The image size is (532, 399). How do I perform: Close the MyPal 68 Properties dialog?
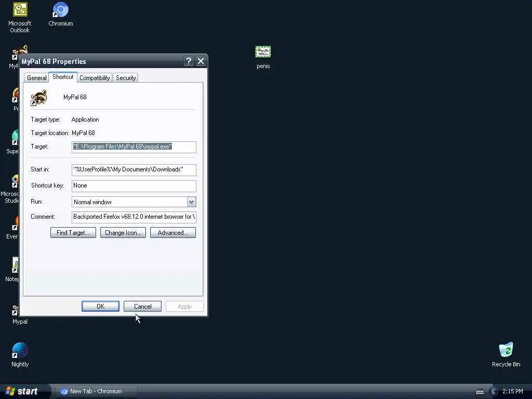click(x=201, y=61)
